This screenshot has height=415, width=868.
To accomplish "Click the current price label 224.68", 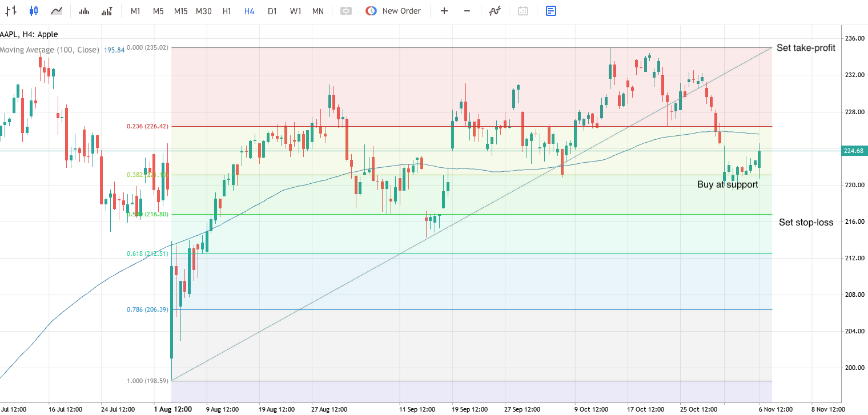I will point(854,151).
